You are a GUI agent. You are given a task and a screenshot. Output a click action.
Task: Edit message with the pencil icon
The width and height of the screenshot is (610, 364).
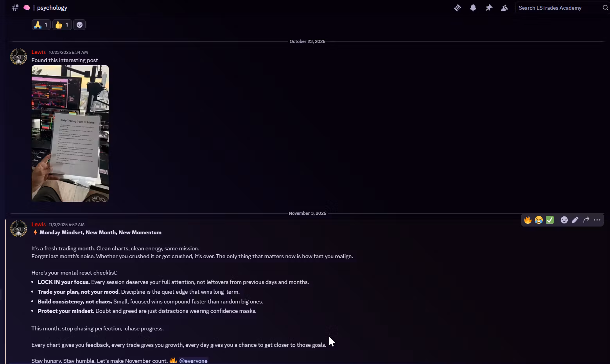coord(575,220)
